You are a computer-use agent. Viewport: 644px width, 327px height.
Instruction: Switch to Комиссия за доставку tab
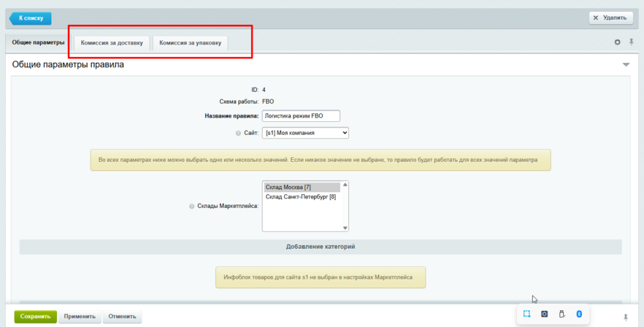[x=111, y=43]
